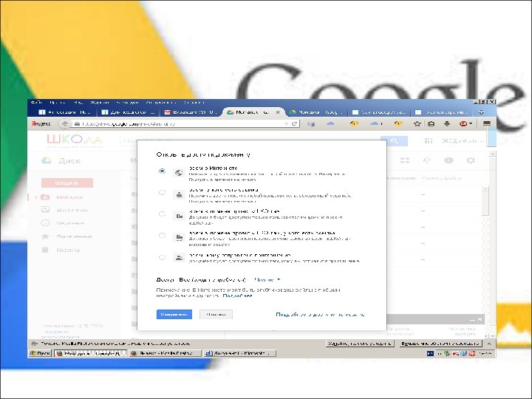Image resolution: width=532 pixels, height=399 pixels.
Task: Switch to the Gmail tab
Action: tap(189, 112)
